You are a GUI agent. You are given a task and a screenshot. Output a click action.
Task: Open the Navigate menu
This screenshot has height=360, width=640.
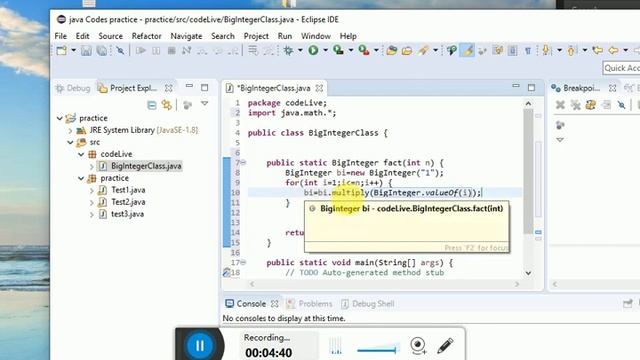coord(186,36)
